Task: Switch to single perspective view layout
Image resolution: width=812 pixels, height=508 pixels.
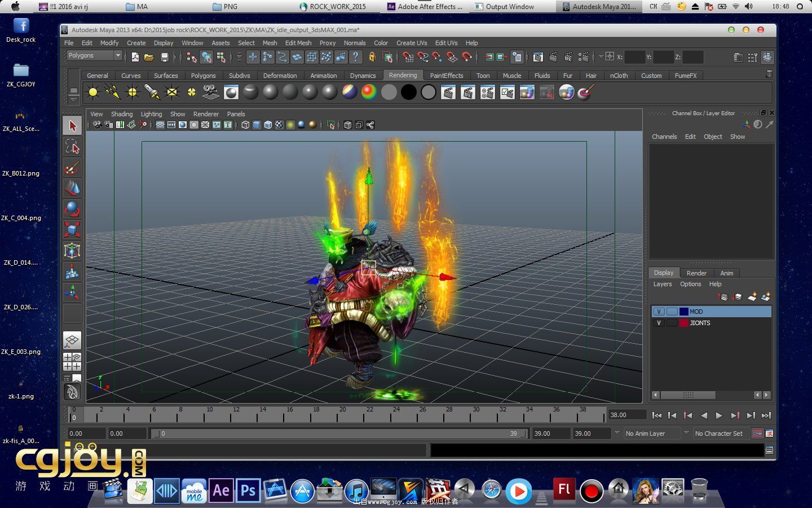Action: [72, 340]
